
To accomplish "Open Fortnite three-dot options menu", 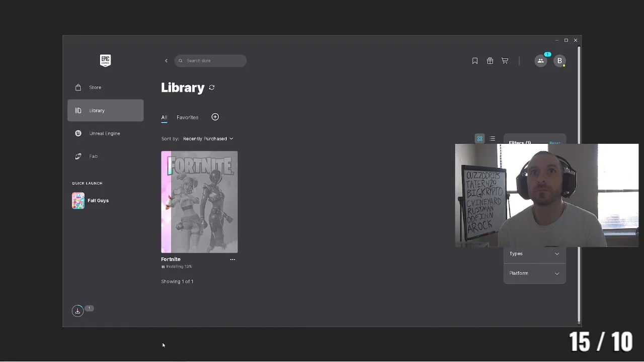I will click(232, 259).
